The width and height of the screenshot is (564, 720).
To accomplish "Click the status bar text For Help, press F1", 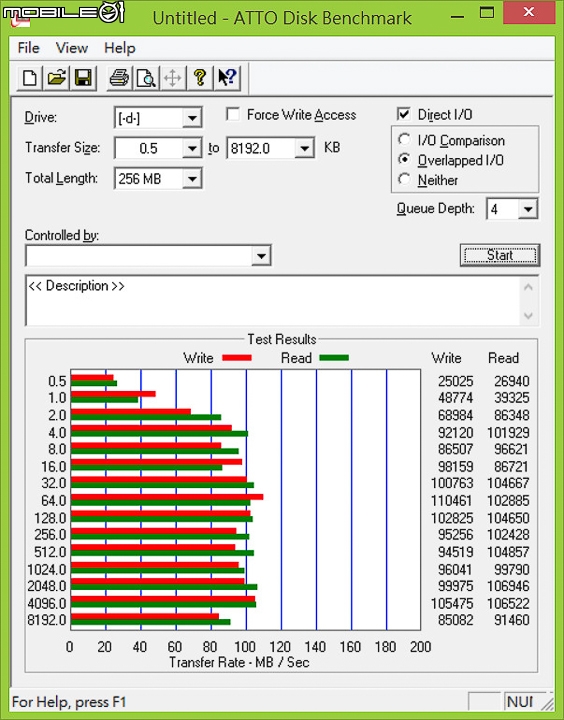I will 69,702.
